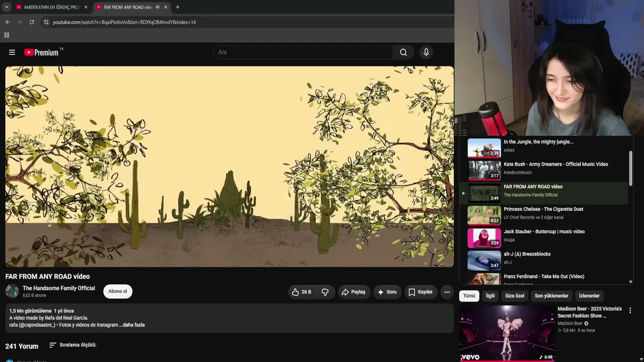This screenshot has width=644, height=362.
Task: Open The Handsome Family Official channel avatar
Action: [x=12, y=291]
